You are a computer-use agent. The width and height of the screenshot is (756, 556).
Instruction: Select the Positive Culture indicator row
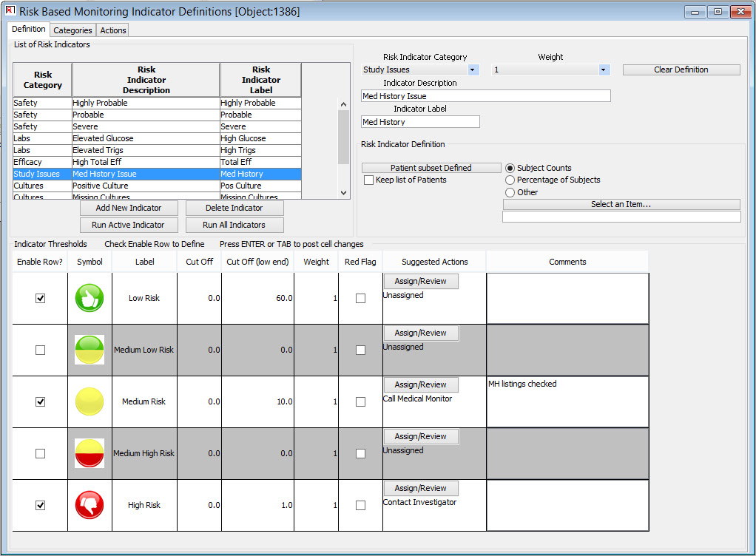157,186
